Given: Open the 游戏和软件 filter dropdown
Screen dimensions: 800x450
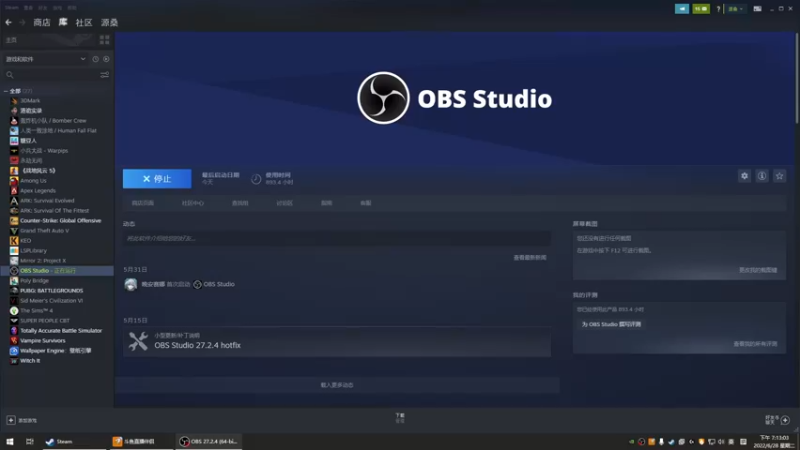Looking at the screenshot, I should click(45, 59).
